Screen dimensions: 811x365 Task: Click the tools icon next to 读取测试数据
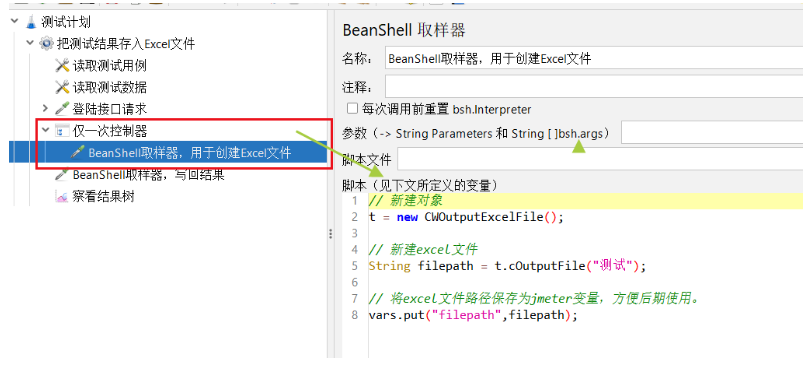coord(62,87)
